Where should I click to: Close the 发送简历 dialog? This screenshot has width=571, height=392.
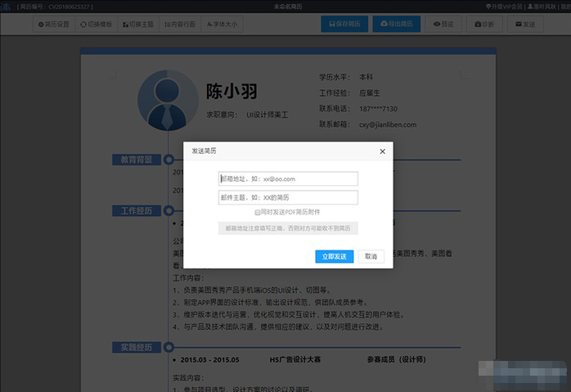pos(382,151)
